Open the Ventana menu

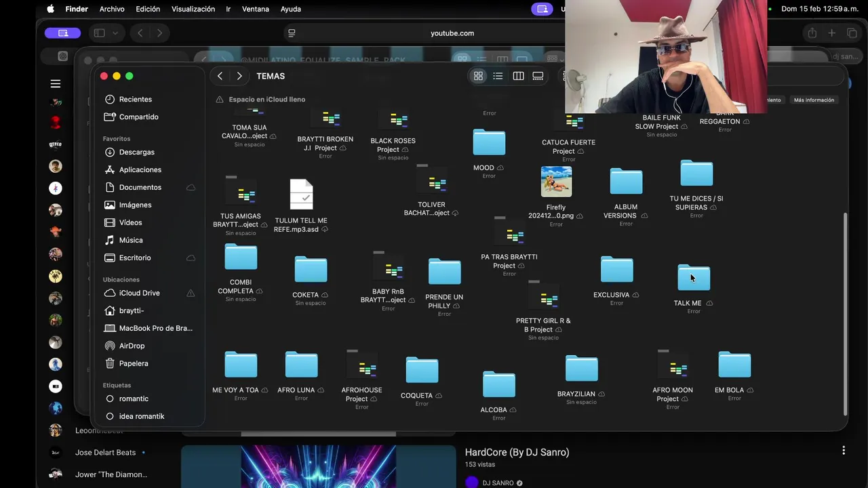256,9
